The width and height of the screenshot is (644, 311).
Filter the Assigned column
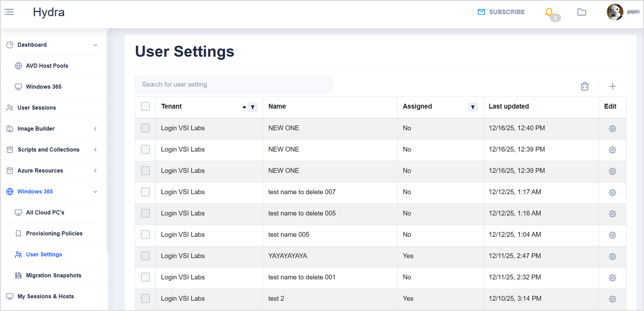point(473,107)
